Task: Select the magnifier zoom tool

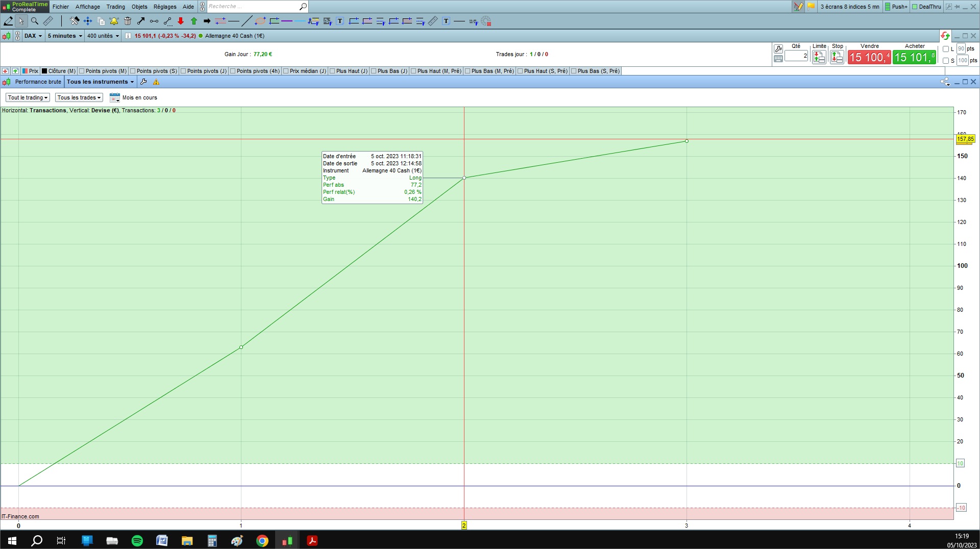Action: [35, 21]
